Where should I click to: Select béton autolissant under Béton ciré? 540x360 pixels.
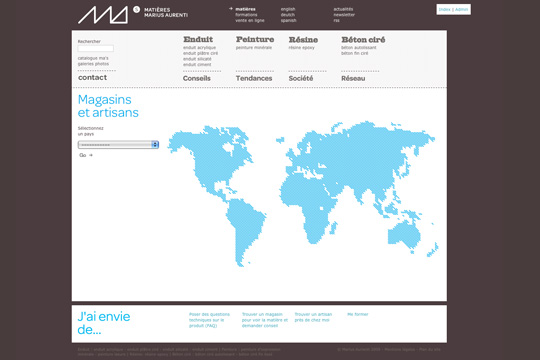[359, 48]
